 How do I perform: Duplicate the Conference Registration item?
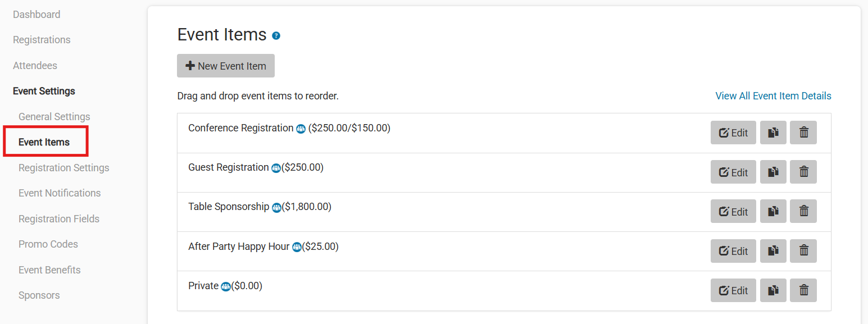[773, 133]
